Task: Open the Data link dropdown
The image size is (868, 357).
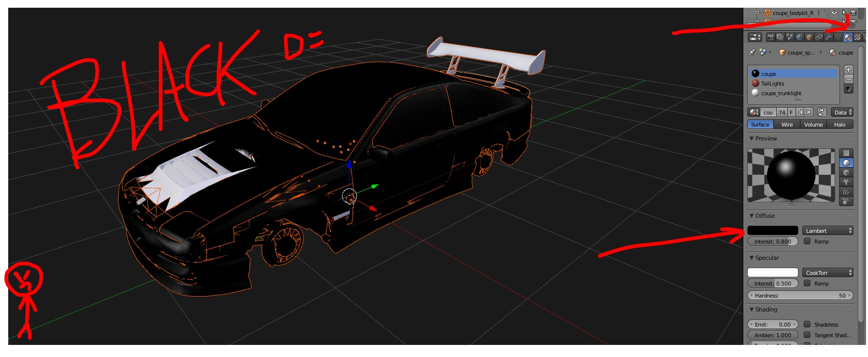Action: click(842, 112)
